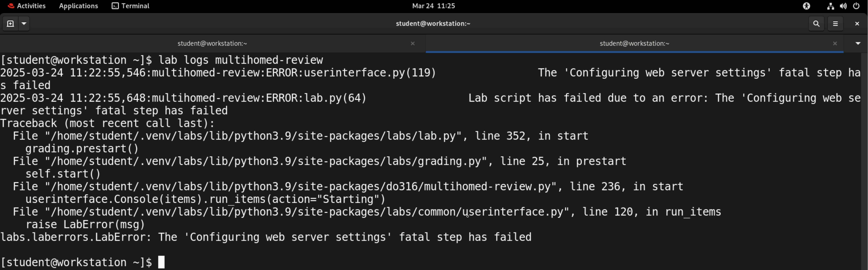The height and width of the screenshot is (270, 868).
Task: Click the terminal search magnifier icon
Action: pyautogui.click(x=816, y=24)
